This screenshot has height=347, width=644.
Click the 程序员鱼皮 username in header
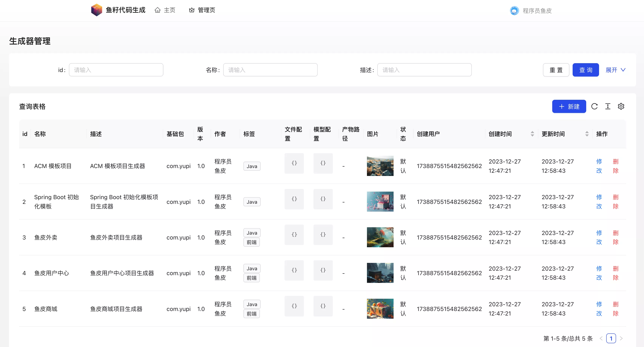(537, 11)
